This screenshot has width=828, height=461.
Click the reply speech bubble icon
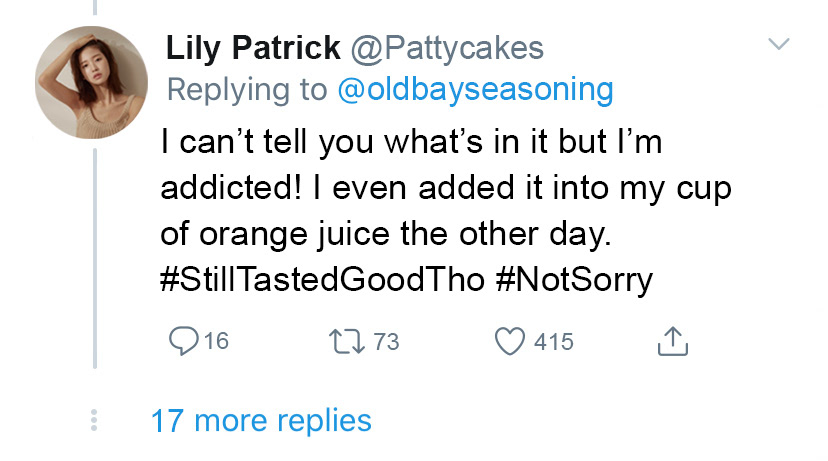pyautogui.click(x=183, y=341)
